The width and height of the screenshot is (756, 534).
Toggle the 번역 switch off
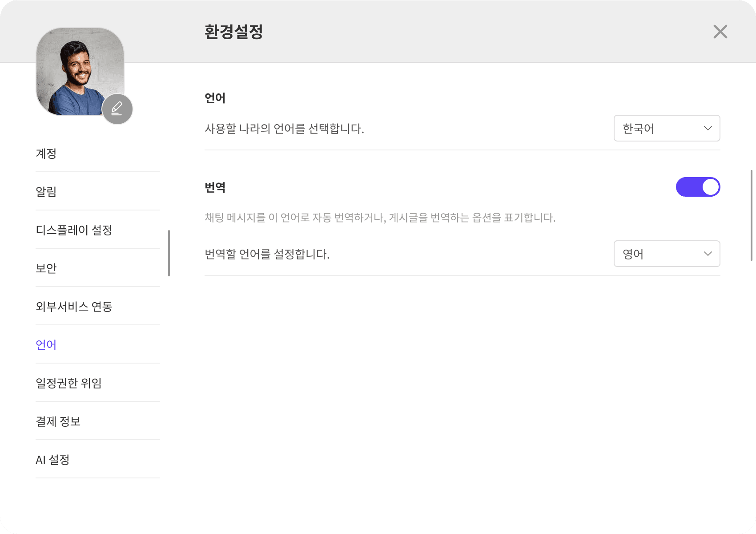pyautogui.click(x=698, y=187)
